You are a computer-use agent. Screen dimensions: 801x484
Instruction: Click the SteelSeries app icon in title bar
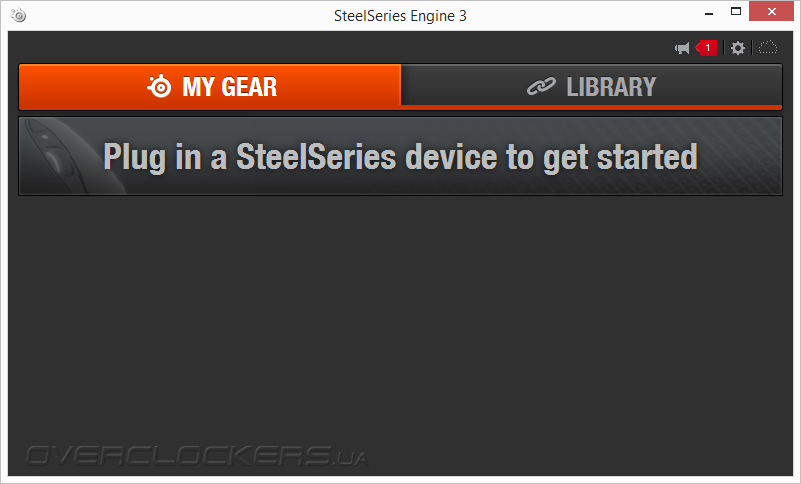point(19,15)
